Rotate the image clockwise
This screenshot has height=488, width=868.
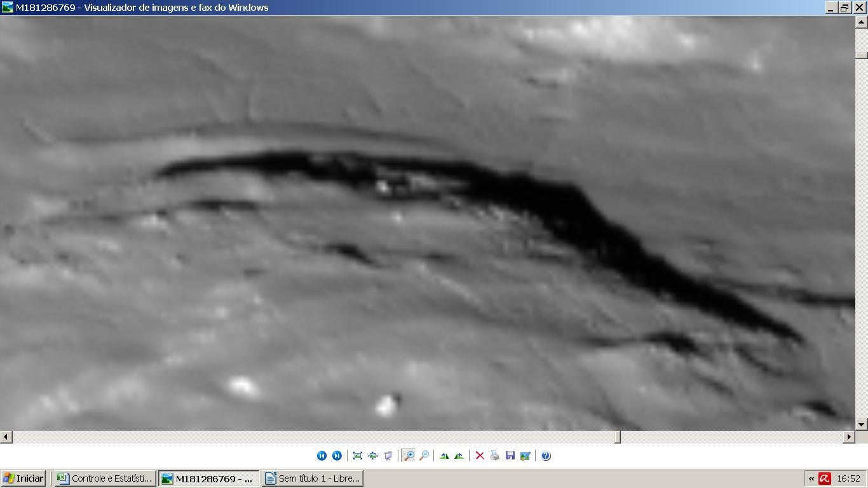click(x=444, y=456)
